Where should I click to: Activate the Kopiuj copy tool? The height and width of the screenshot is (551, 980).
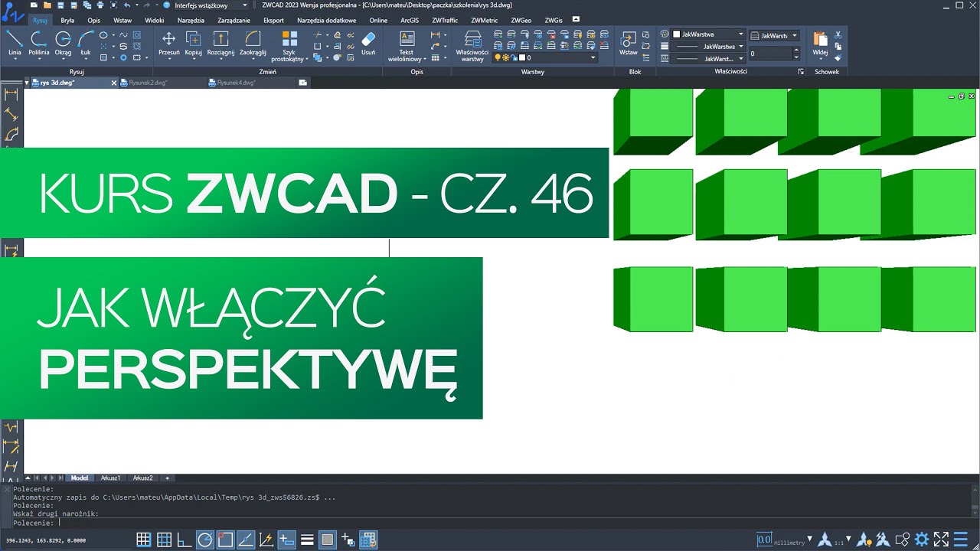coord(194,44)
